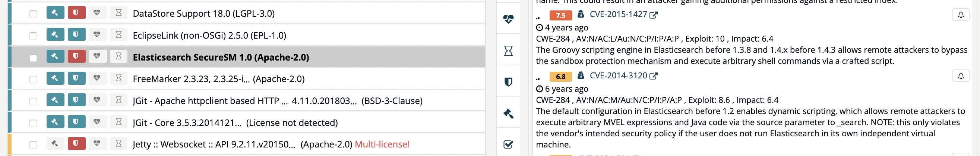Viewport: 980px width, 156px height.
Task: Open the checkmark tab in side panel
Action: (508, 144)
